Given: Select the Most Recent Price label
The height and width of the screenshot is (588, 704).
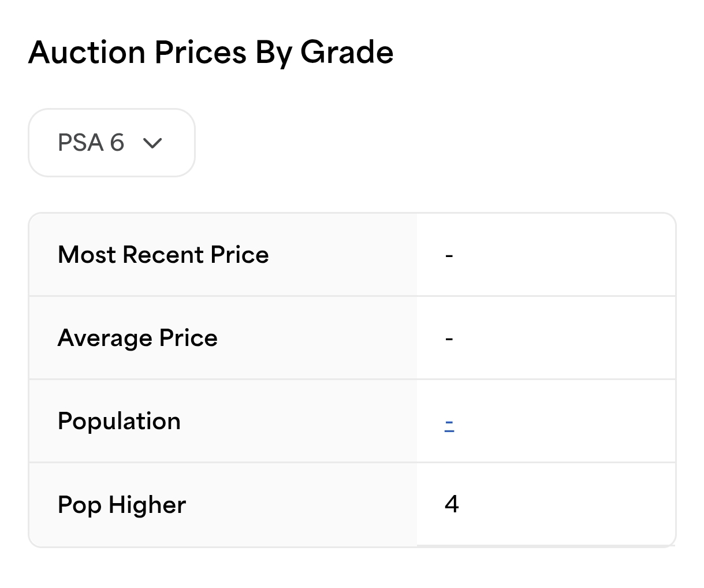Looking at the screenshot, I should click(x=163, y=255).
